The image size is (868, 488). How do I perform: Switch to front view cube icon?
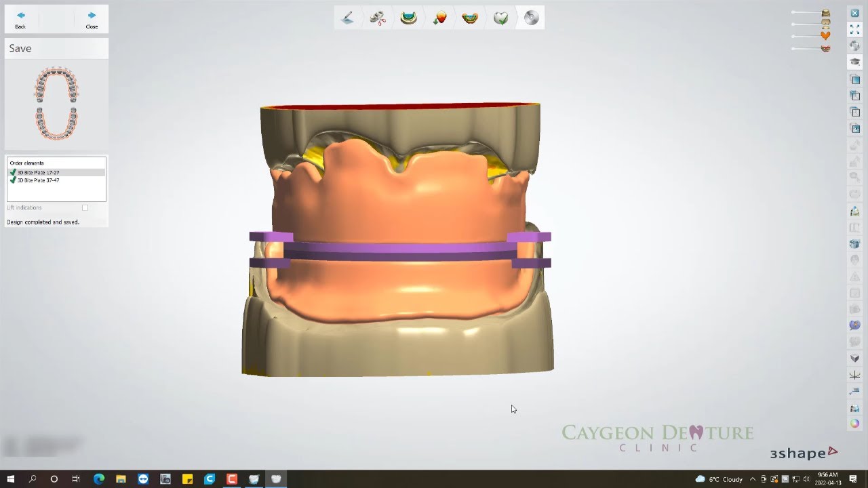[854, 79]
